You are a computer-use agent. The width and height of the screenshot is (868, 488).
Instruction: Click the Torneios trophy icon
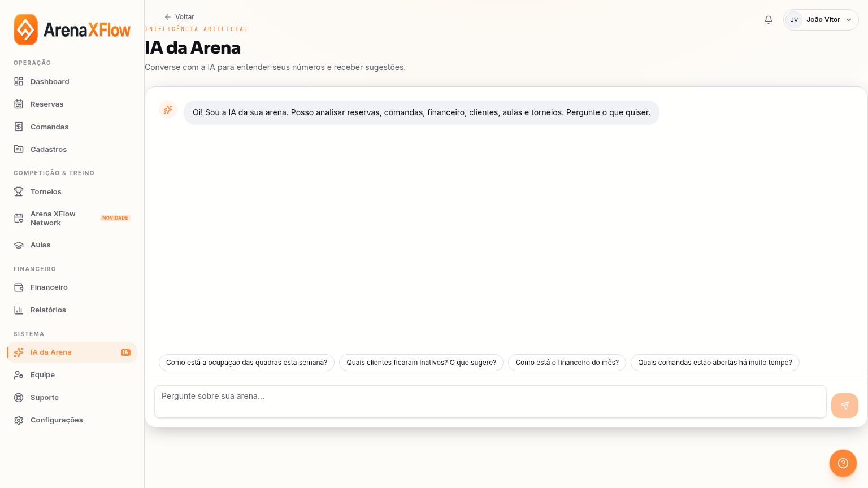19,191
